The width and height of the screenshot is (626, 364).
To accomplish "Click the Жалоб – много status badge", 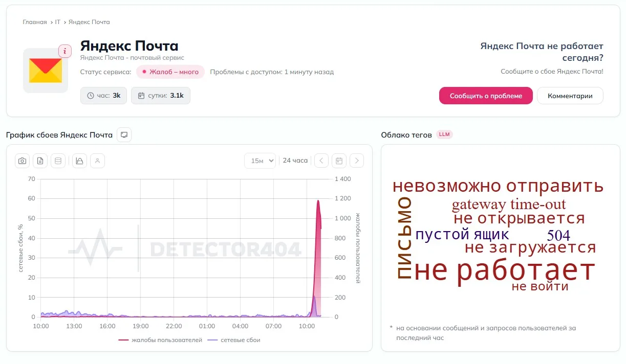I will (170, 72).
